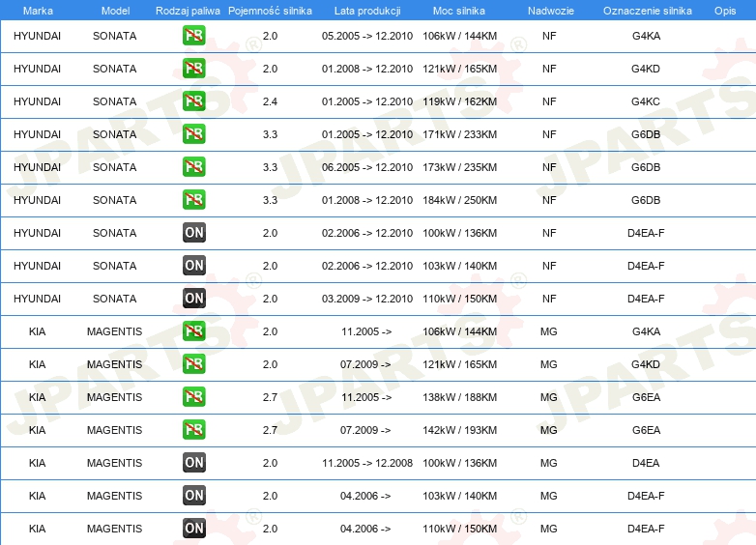Select the G4KC engine code cell
The width and height of the screenshot is (756, 545).
tap(645, 101)
